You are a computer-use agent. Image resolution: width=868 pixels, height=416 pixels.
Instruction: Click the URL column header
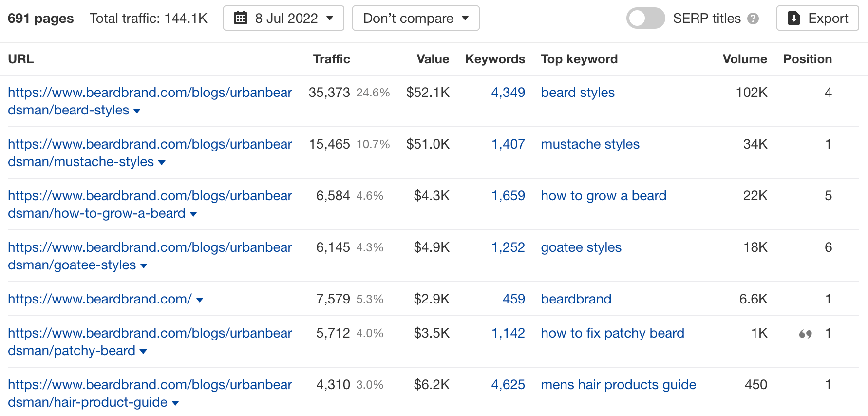(x=21, y=59)
